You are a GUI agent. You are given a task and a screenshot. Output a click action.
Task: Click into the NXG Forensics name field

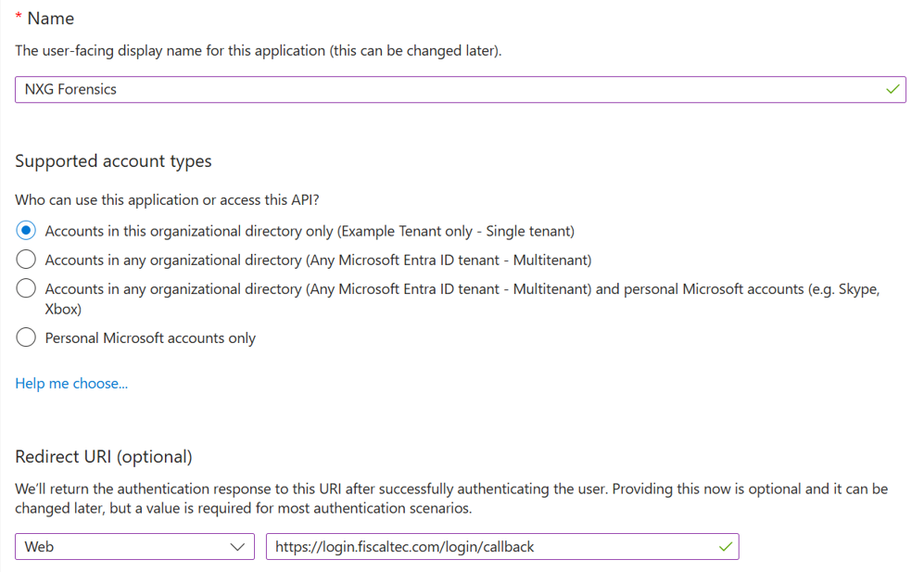(x=445, y=90)
